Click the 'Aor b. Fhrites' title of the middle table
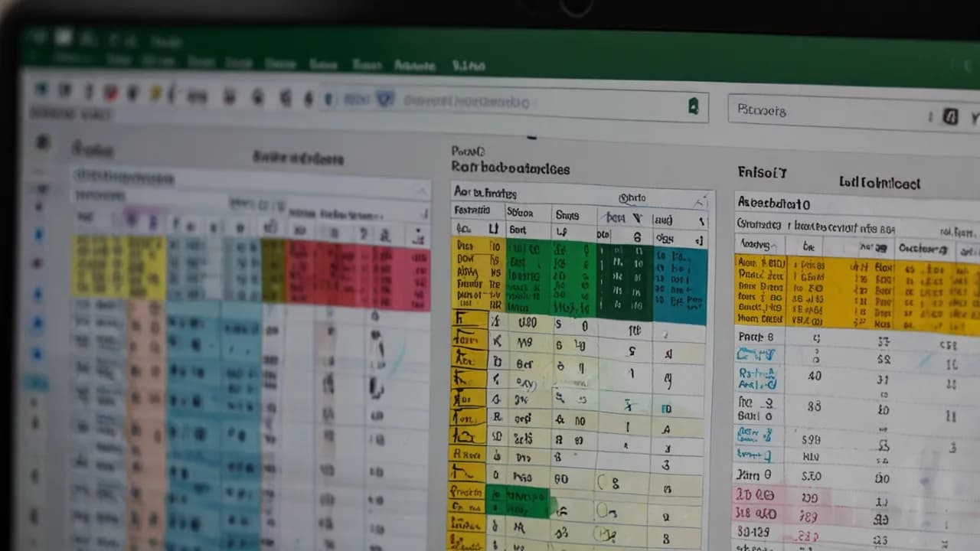This screenshot has width=980, height=551. tap(485, 193)
